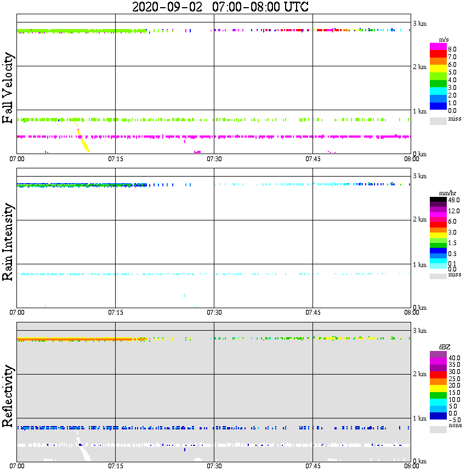Click the "m/s" unit label
466x476 pixels.
tap(444, 39)
